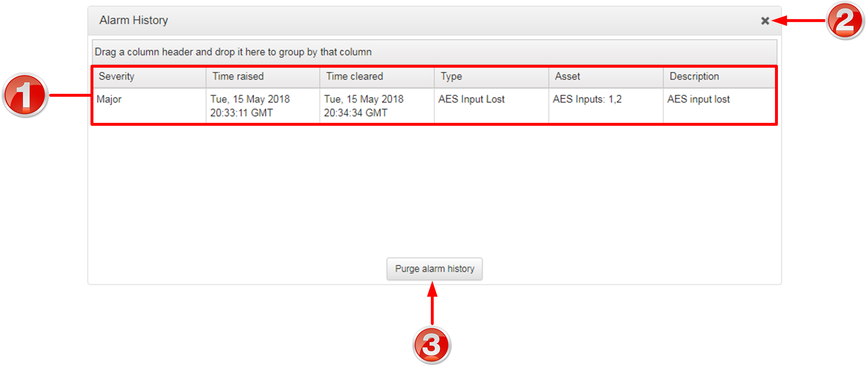
Task: Close the Alarm History dialog
Action: coord(765,21)
